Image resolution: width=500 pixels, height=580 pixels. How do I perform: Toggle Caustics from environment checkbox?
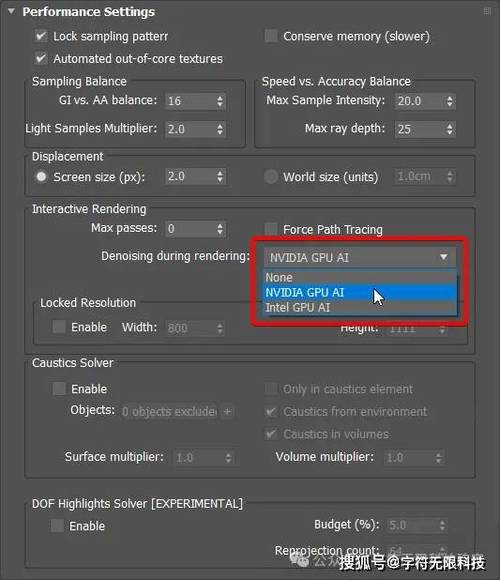(x=271, y=411)
